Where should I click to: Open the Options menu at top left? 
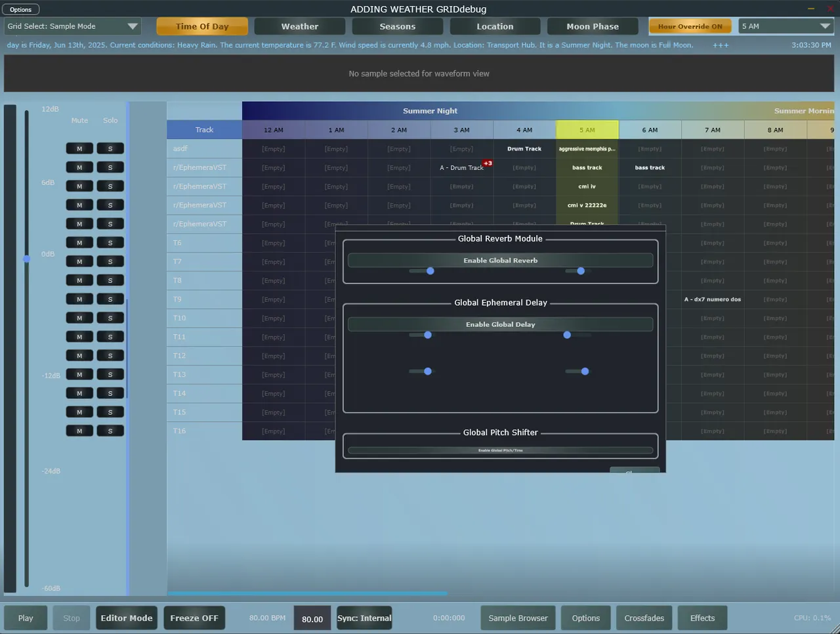tap(20, 9)
